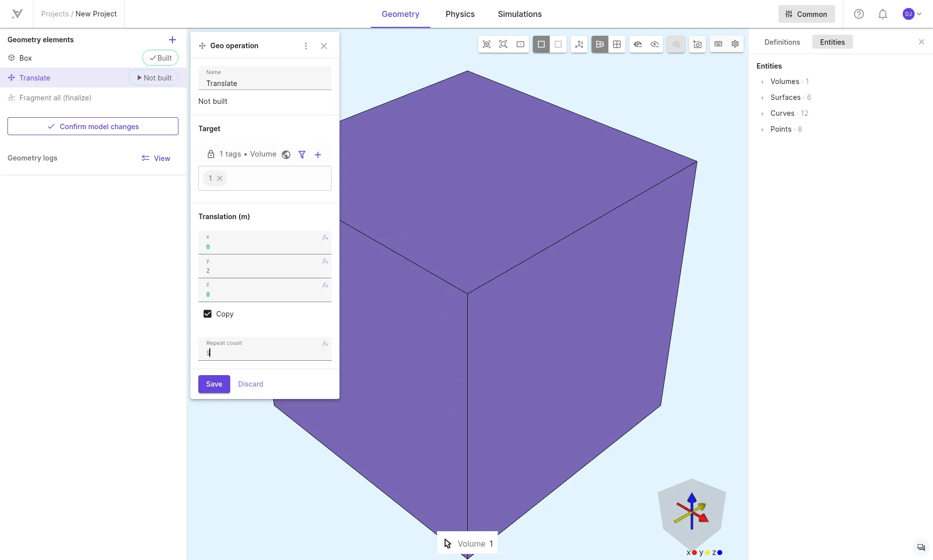Screen dimensions: 933x560
Task: Add a new geometry element with plus icon
Action: point(172,40)
